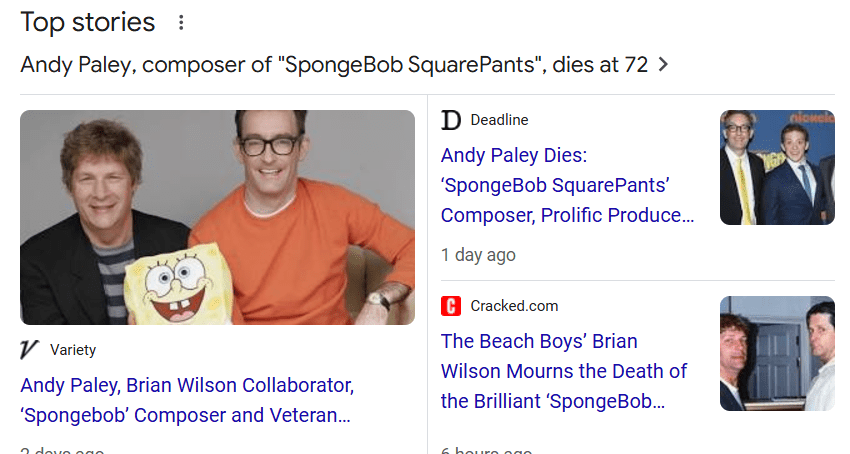Click the chevron arrow after the Andy Paley headline
The image size is (850, 454).
pyautogui.click(x=662, y=66)
